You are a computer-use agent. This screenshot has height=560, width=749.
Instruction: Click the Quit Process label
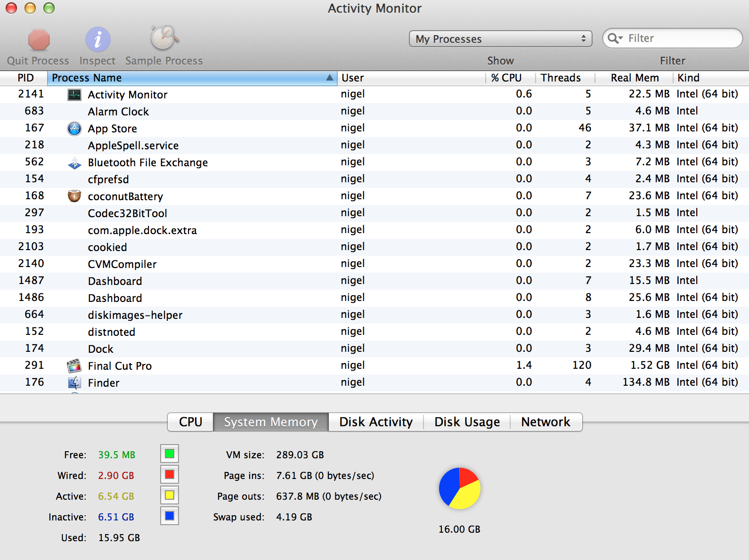[x=38, y=61]
